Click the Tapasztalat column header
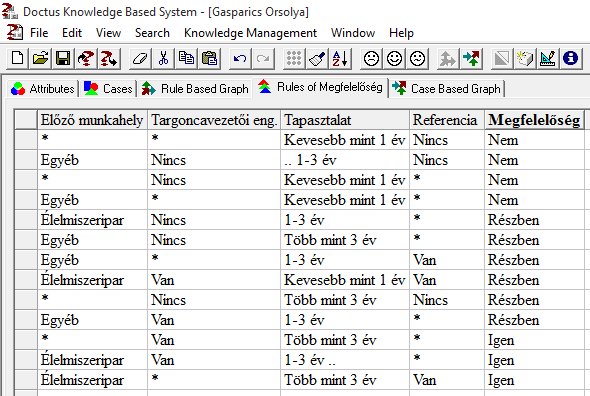The height and width of the screenshot is (396, 590). pos(345,120)
